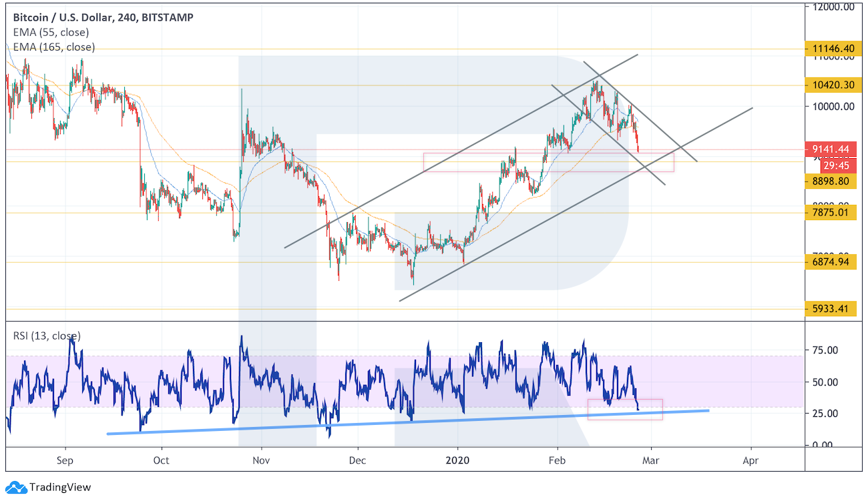This screenshot has width=868, height=503.
Task: Select the pink rectangle on the RSI panel
Action: point(624,409)
